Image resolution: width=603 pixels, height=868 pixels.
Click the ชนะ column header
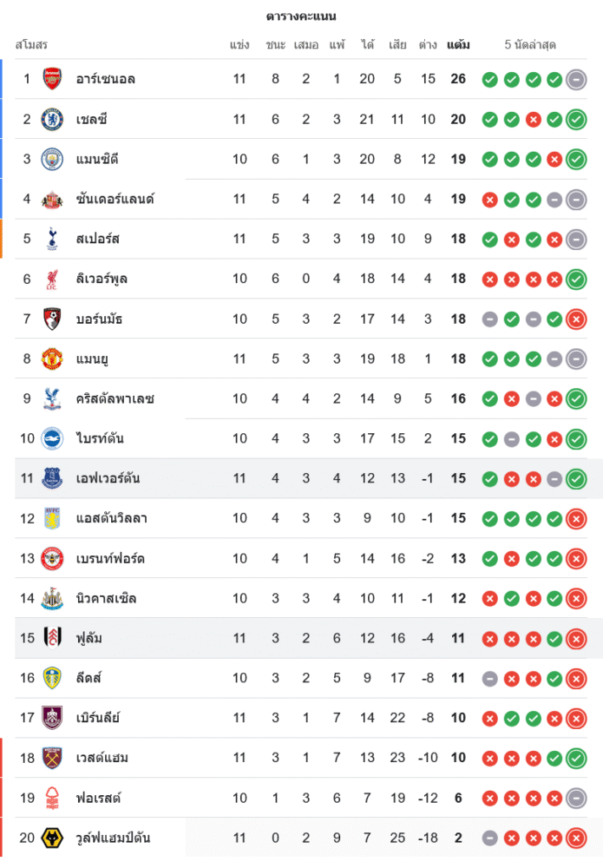tap(276, 44)
